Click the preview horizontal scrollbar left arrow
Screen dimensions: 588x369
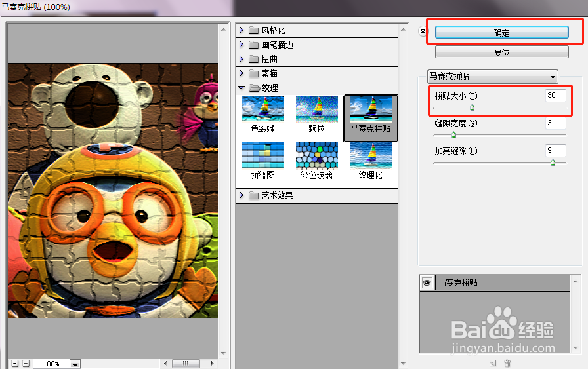(x=165, y=363)
